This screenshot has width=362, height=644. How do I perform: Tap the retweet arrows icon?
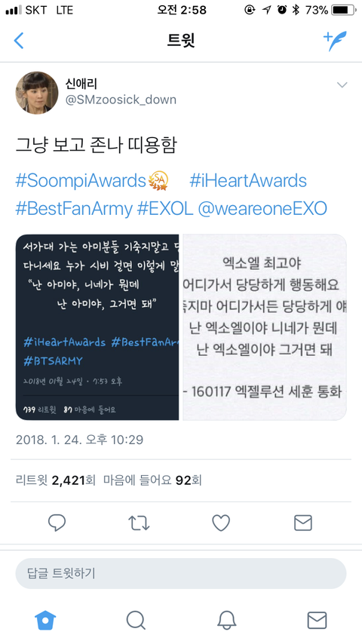[139, 523]
